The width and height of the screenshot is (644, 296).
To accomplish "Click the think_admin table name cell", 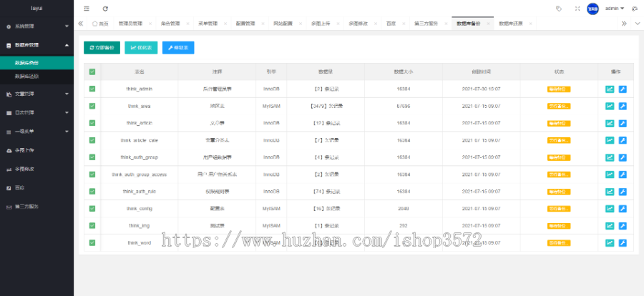I will (x=140, y=89).
